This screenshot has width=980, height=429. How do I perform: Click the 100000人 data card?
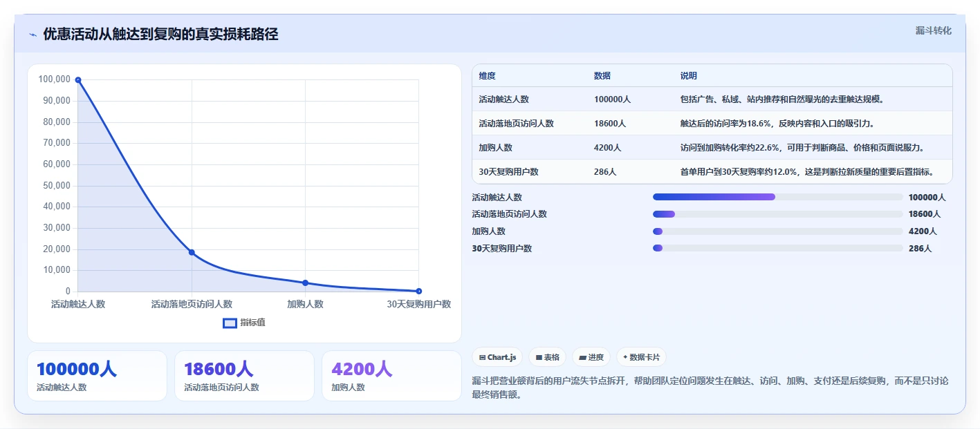(97, 376)
